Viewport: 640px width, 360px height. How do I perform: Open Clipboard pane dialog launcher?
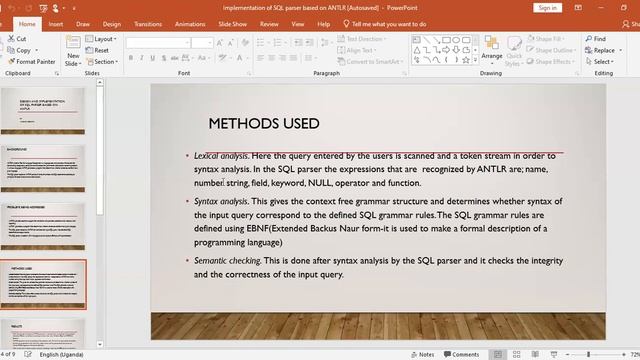tap(57, 73)
